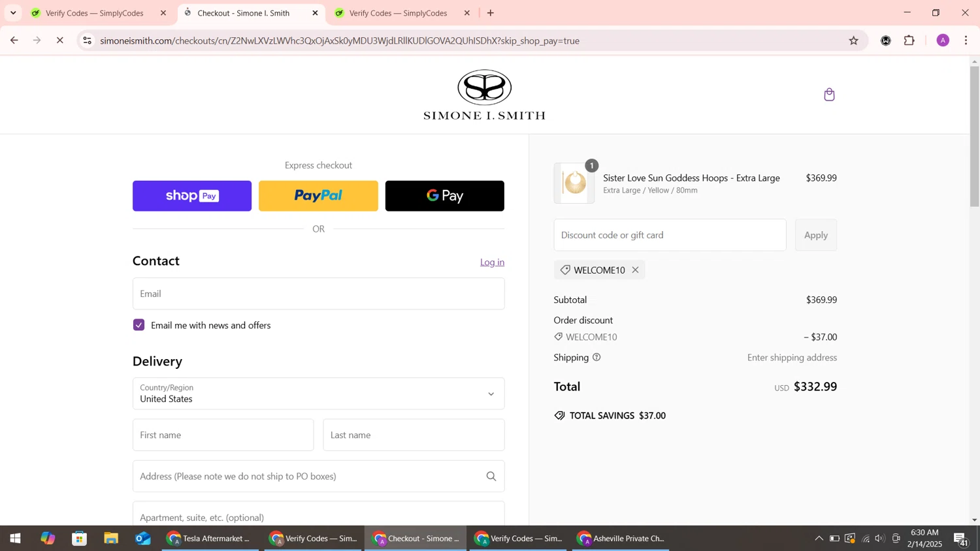Open the Chrome profile avatar
The height and width of the screenshot is (551, 980).
(943, 40)
